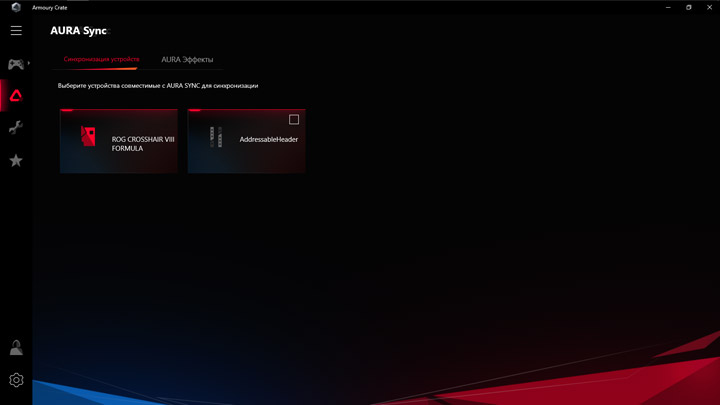Open the Settings gear icon
Image resolution: width=720 pixels, height=405 pixels.
click(16, 380)
